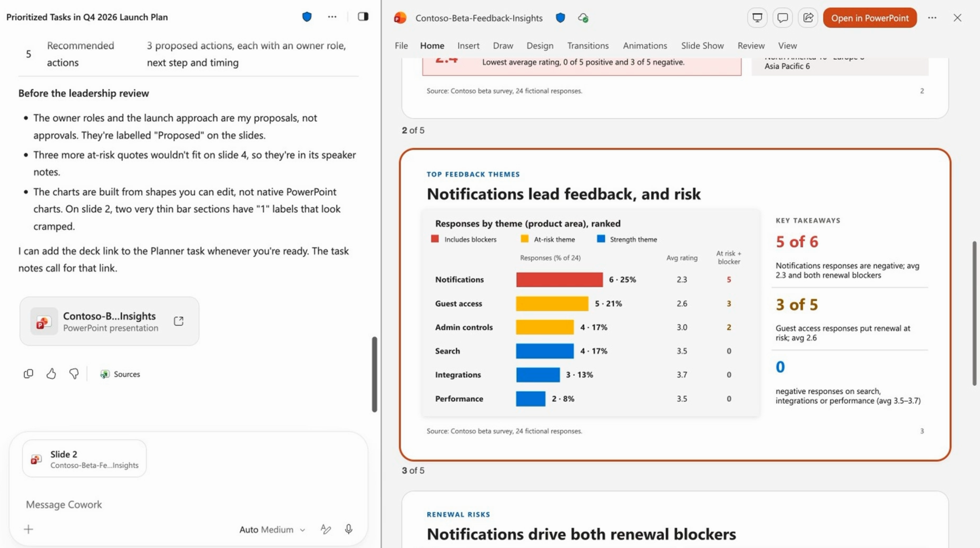Click the cloud sync status icon
The width and height of the screenshot is (980, 548).
click(x=583, y=18)
